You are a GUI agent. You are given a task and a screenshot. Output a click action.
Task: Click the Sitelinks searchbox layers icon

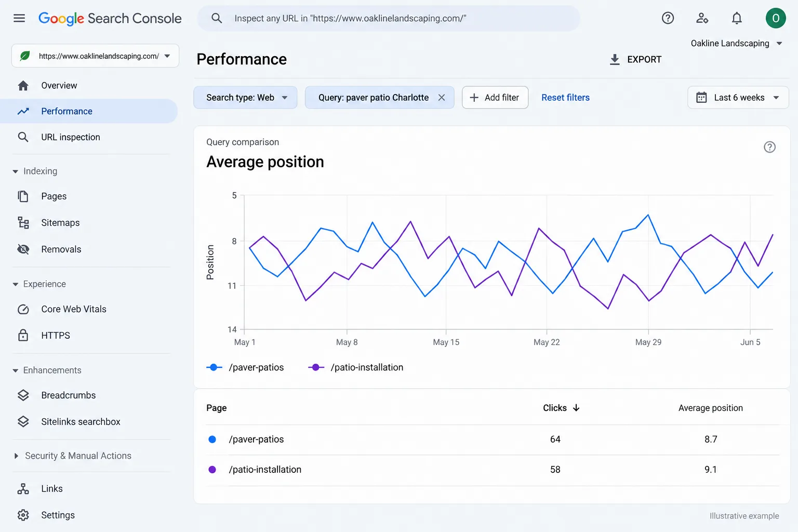point(23,421)
